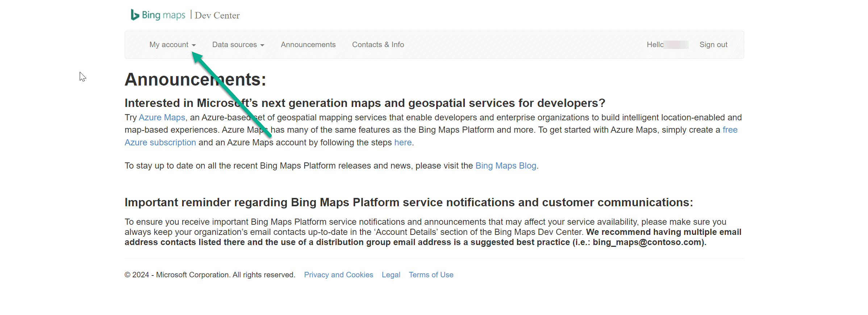
Task: Open the Legal footer link
Action: 391,275
